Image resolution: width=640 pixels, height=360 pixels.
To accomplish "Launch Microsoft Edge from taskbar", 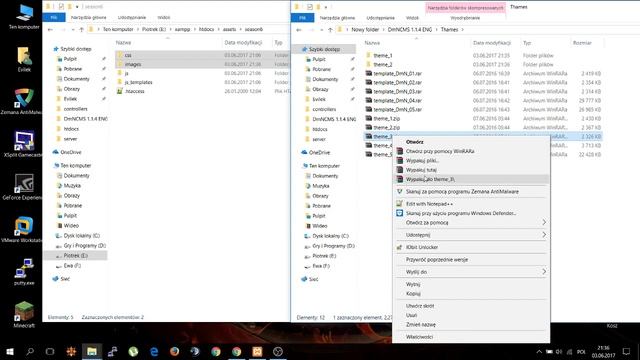I will (x=154, y=351).
